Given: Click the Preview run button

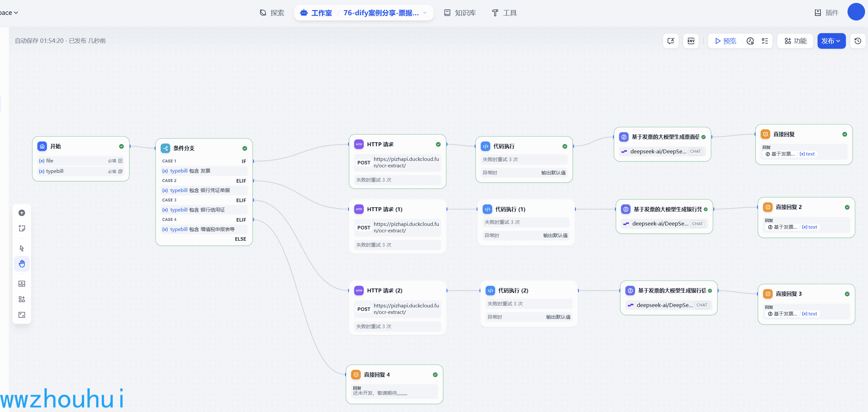Looking at the screenshot, I should (726, 41).
